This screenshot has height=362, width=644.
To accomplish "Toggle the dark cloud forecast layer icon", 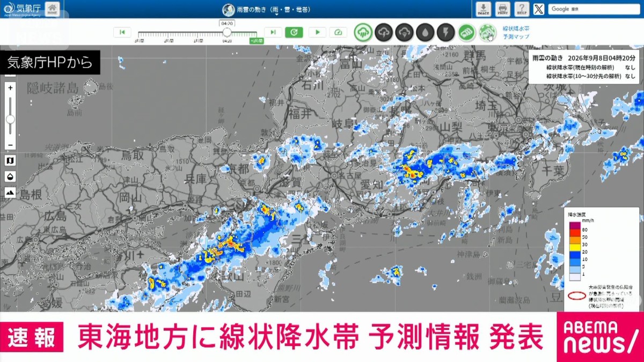I will 384,33.
